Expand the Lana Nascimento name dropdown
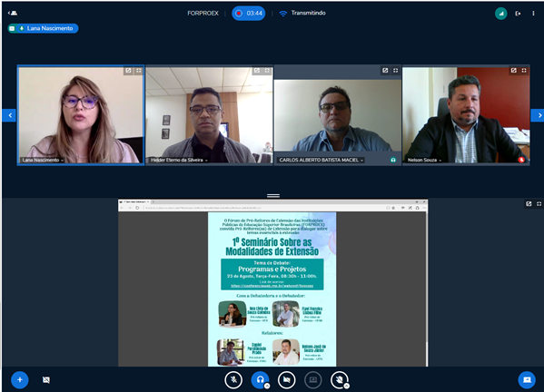This screenshot has height=392, width=544. tap(43, 160)
